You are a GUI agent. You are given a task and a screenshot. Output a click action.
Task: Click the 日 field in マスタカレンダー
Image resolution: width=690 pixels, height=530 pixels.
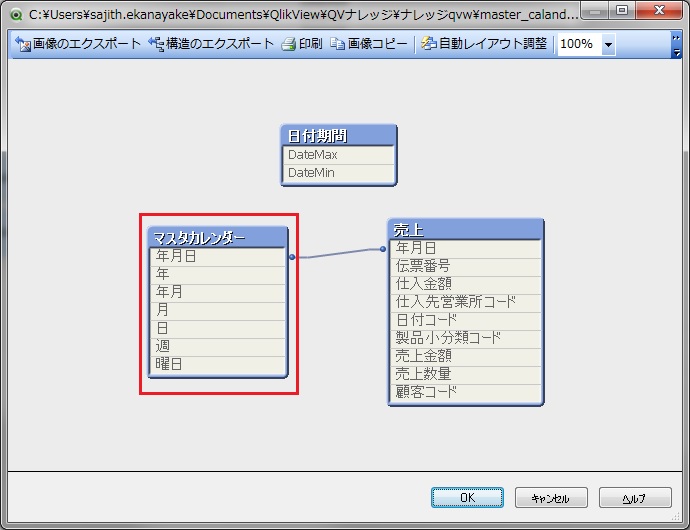pyautogui.click(x=218, y=329)
